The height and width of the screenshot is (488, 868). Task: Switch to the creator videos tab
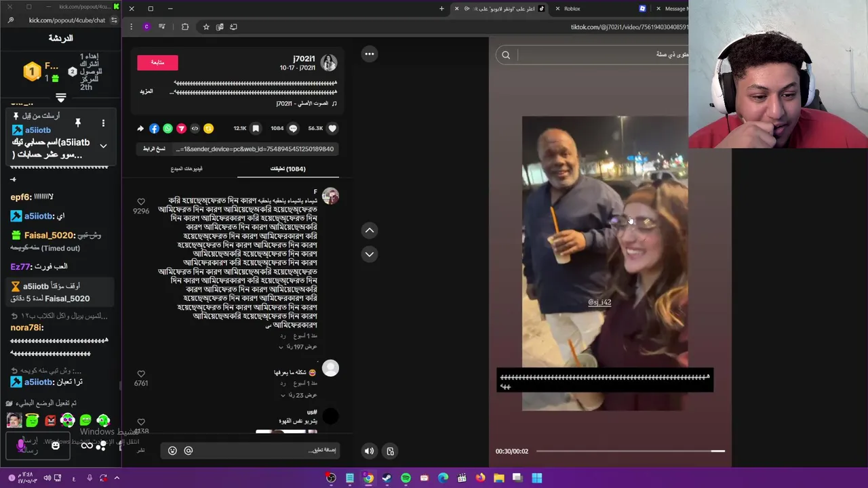tap(186, 169)
